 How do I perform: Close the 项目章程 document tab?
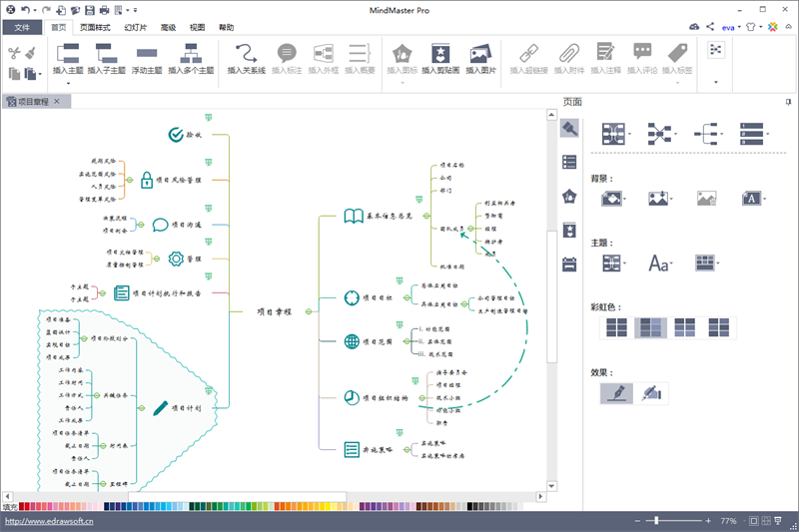[57, 101]
